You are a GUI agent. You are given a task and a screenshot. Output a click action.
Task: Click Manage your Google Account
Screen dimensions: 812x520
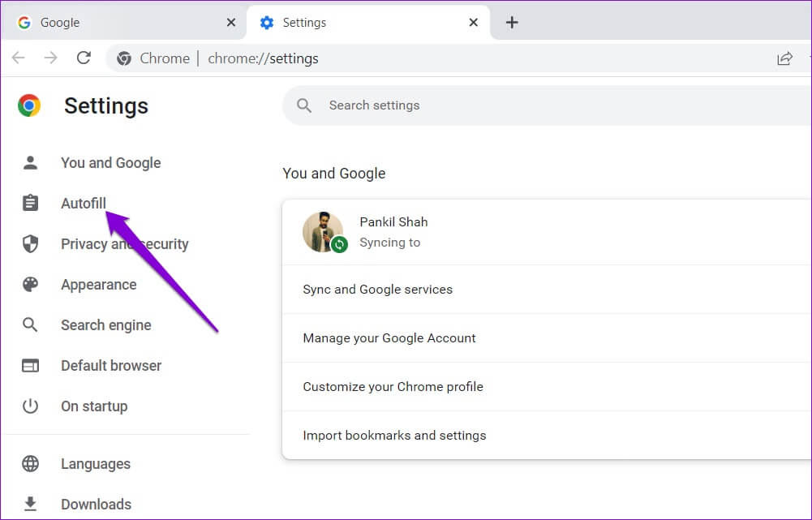point(547,337)
